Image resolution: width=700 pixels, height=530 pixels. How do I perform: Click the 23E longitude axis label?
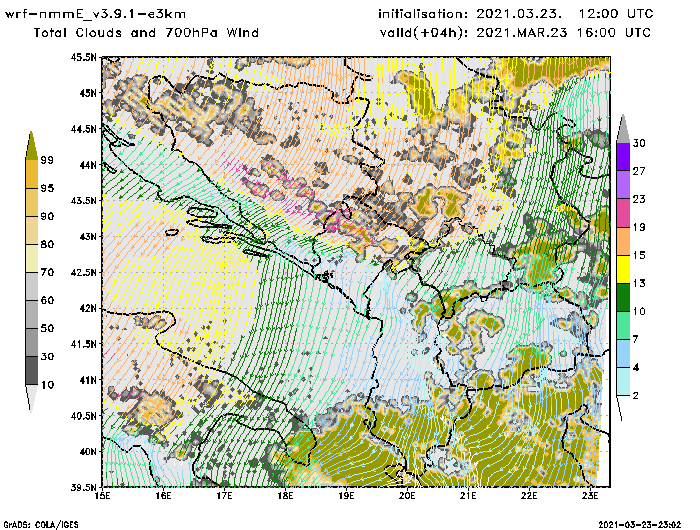click(590, 495)
